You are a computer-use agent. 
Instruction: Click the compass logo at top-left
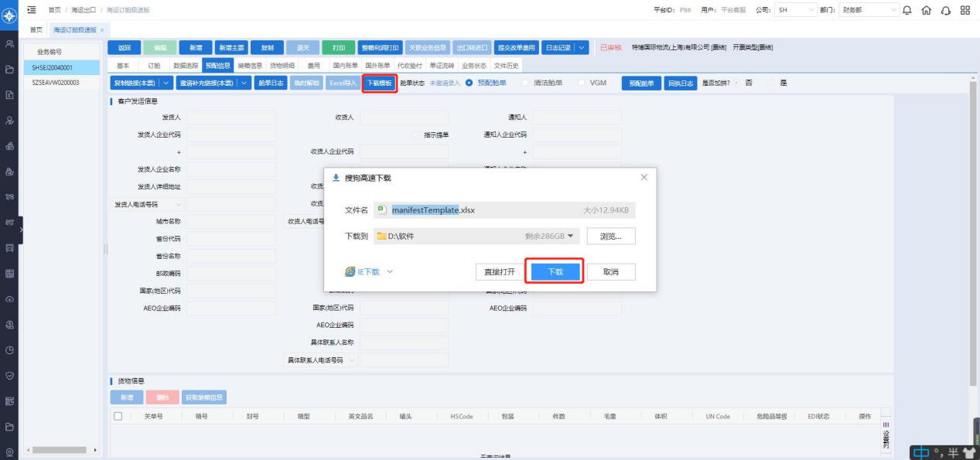(9, 16)
